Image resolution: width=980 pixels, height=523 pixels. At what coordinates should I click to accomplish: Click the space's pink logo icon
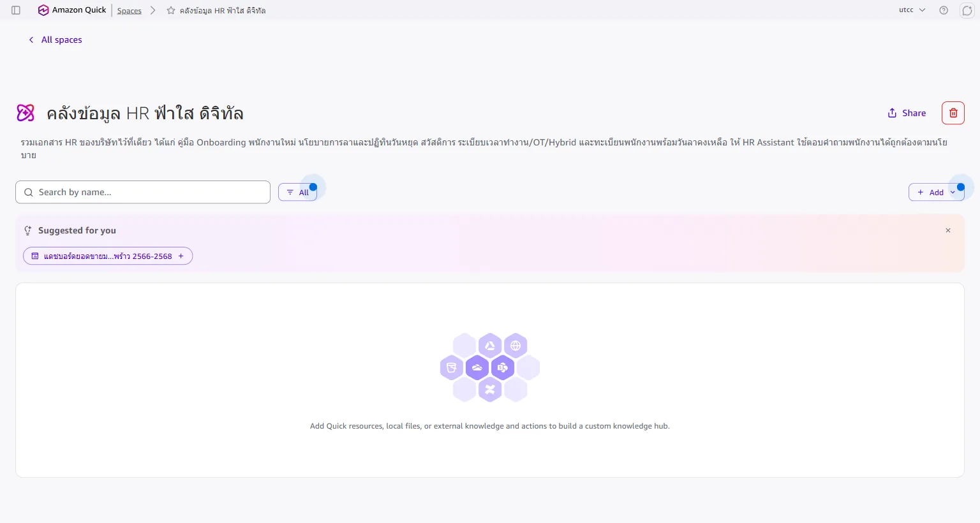(26, 113)
